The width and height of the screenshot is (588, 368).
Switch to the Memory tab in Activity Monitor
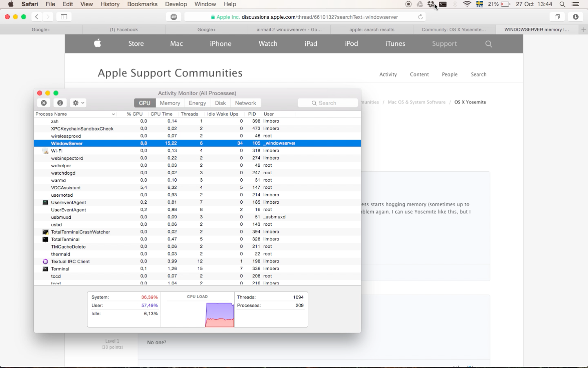point(170,103)
